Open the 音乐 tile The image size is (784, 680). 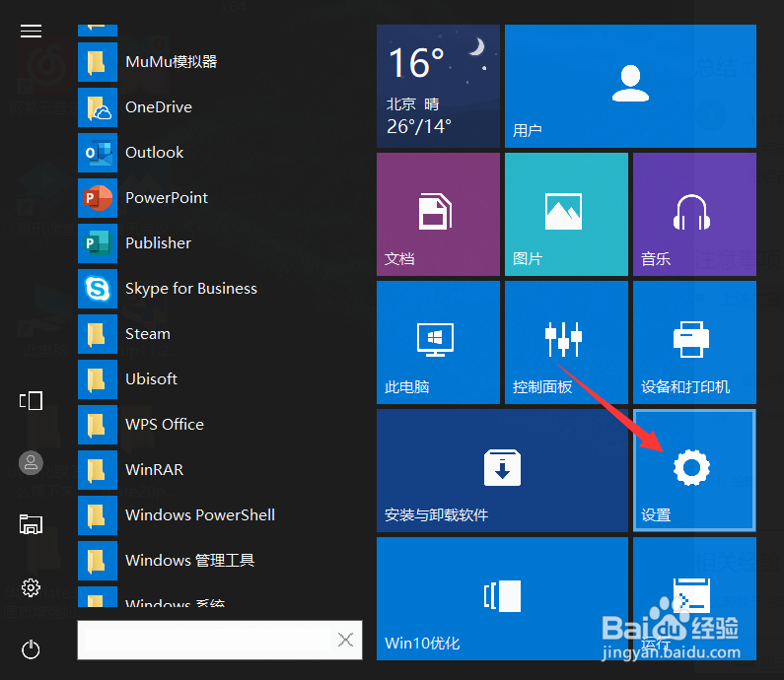[x=694, y=214]
